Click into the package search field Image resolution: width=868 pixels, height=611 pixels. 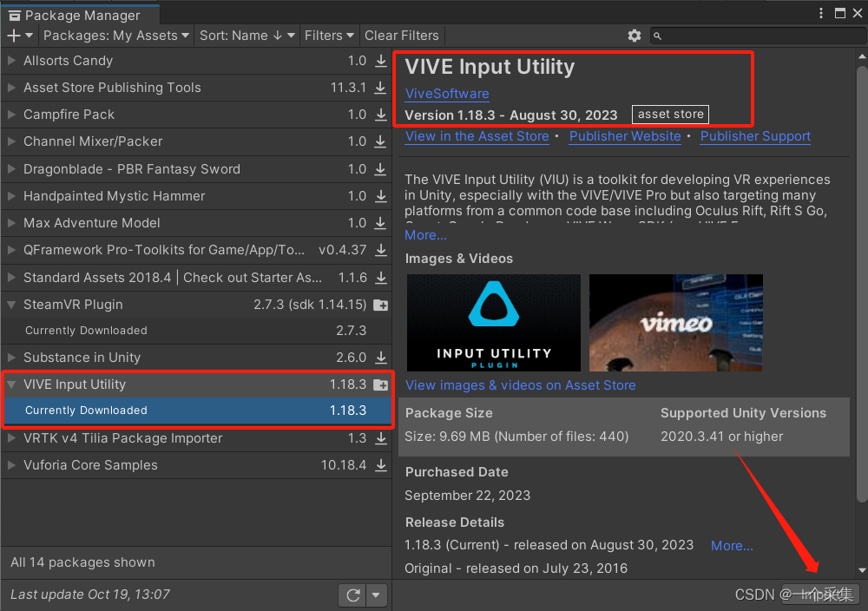(759, 36)
